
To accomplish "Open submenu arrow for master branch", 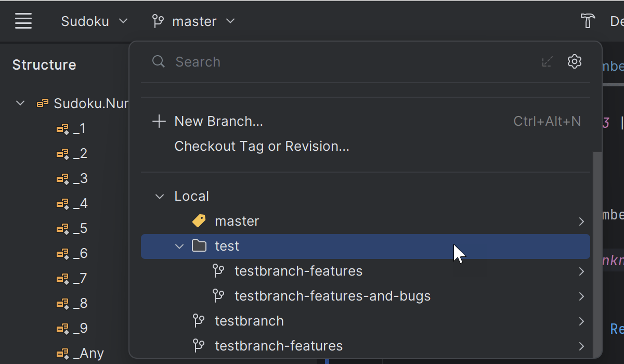I will tap(581, 222).
